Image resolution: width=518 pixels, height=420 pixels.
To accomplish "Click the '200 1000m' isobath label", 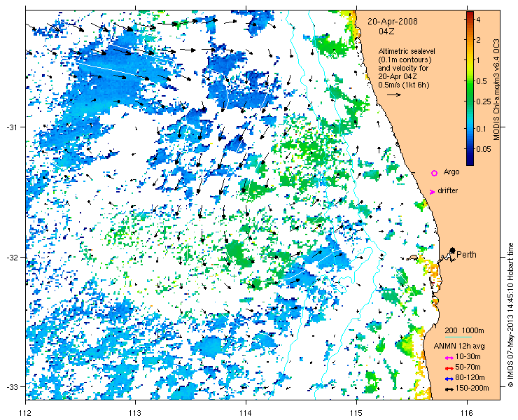I will click(x=465, y=331).
